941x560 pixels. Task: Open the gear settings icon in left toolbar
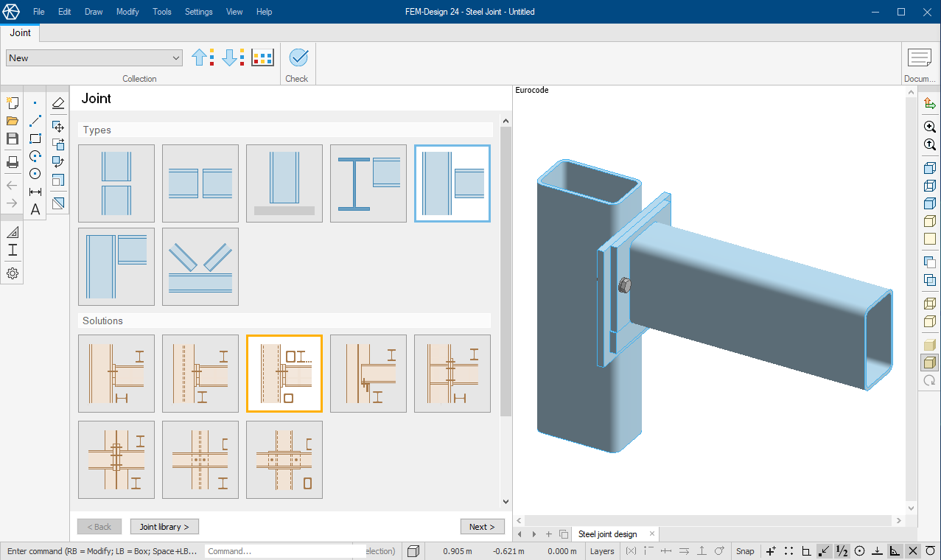(x=13, y=273)
